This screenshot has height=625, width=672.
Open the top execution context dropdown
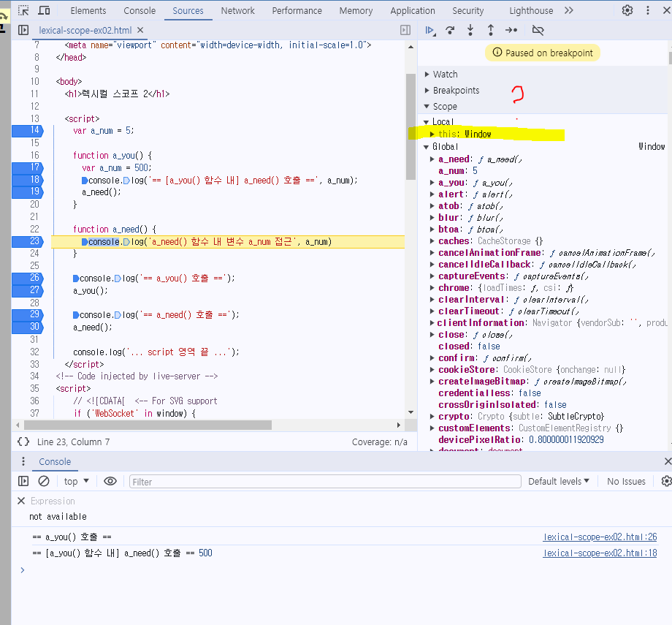(76, 481)
